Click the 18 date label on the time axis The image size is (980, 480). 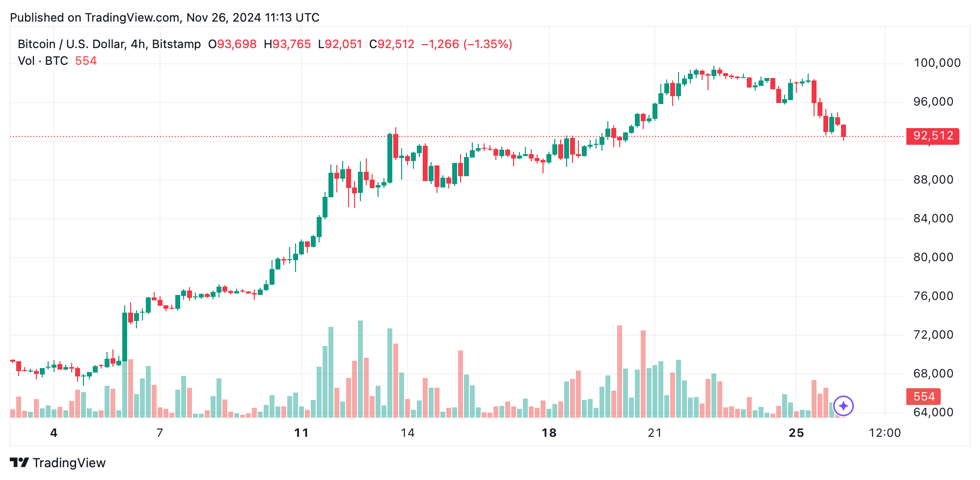click(x=549, y=433)
